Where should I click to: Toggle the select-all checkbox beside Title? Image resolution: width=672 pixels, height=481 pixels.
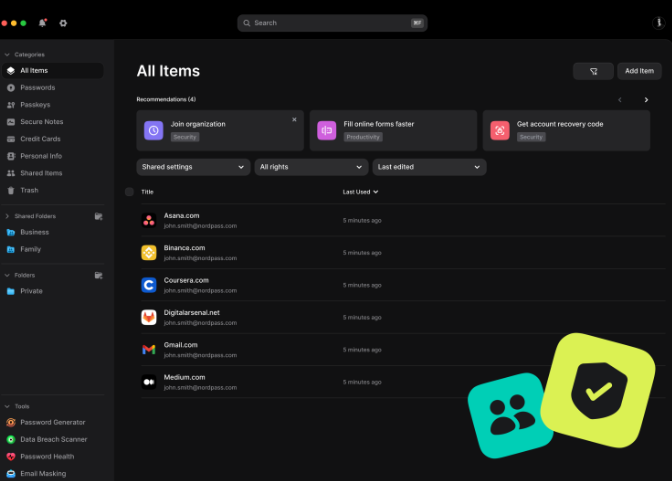[x=129, y=192]
